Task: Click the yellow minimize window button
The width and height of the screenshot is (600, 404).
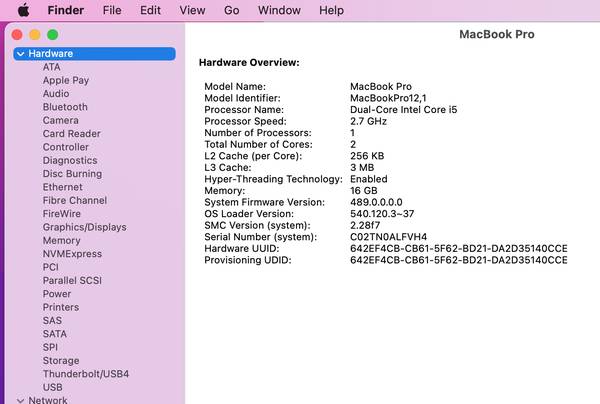Action: coord(35,34)
